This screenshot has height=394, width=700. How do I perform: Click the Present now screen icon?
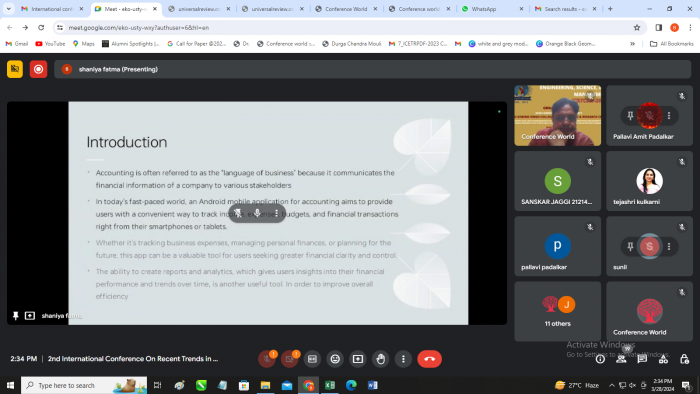pos(358,359)
